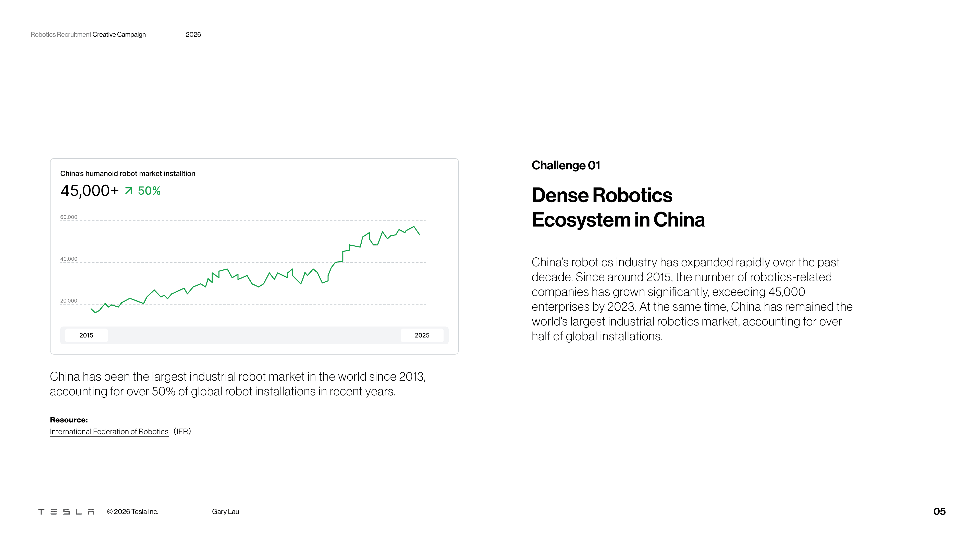This screenshot has height=551, width=980.
Task: Click the Gary Lau author name
Action: 225,511
